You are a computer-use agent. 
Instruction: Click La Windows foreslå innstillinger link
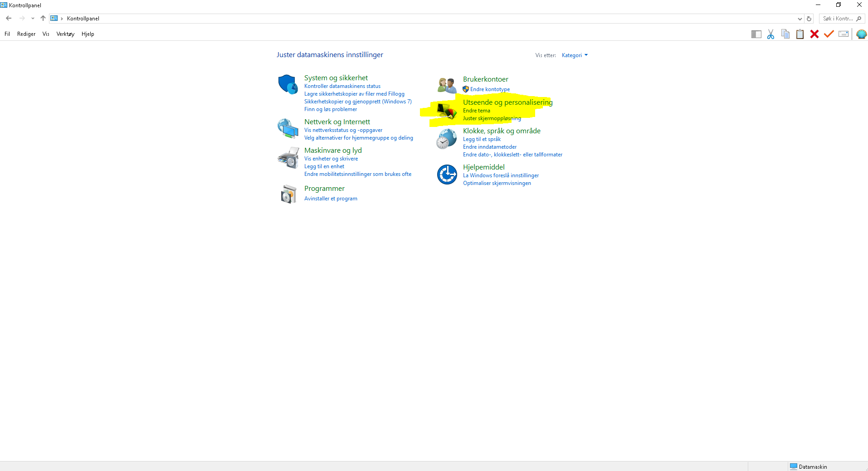tap(501, 175)
